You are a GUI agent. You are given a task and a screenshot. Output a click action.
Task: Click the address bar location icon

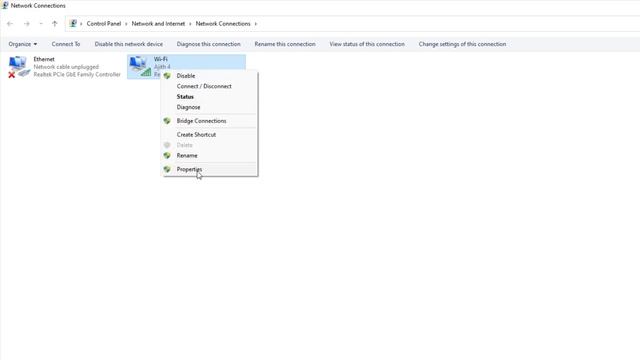[x=73, y=23]
